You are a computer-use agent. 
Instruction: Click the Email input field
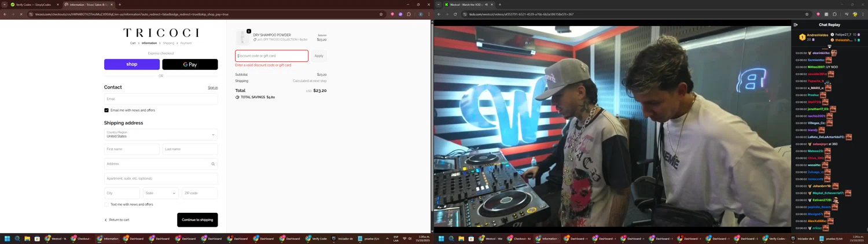click(161, 99)
